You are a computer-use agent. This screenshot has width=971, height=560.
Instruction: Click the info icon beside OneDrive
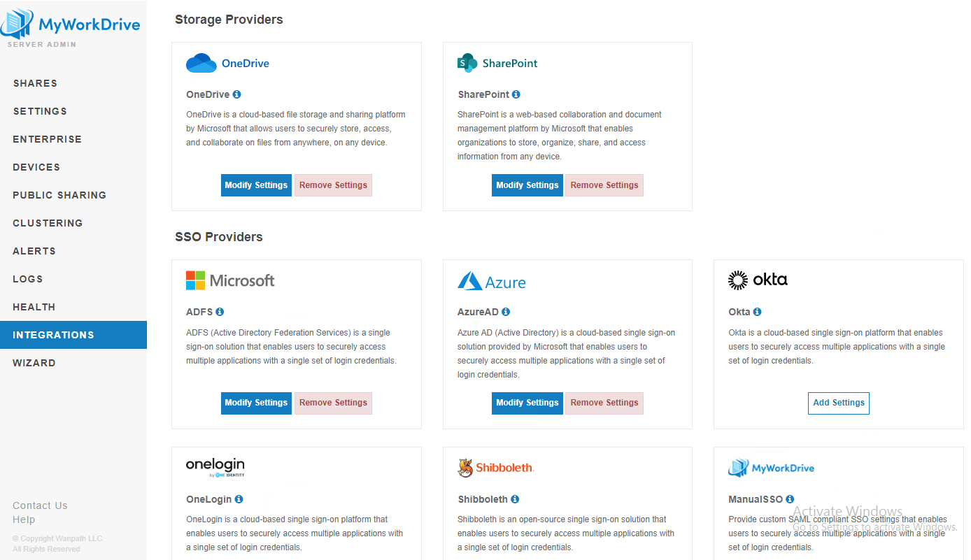coord(236,94)
